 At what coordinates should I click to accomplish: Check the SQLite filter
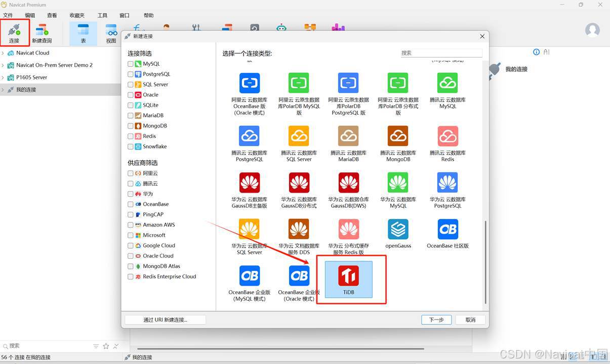[131, 105]
